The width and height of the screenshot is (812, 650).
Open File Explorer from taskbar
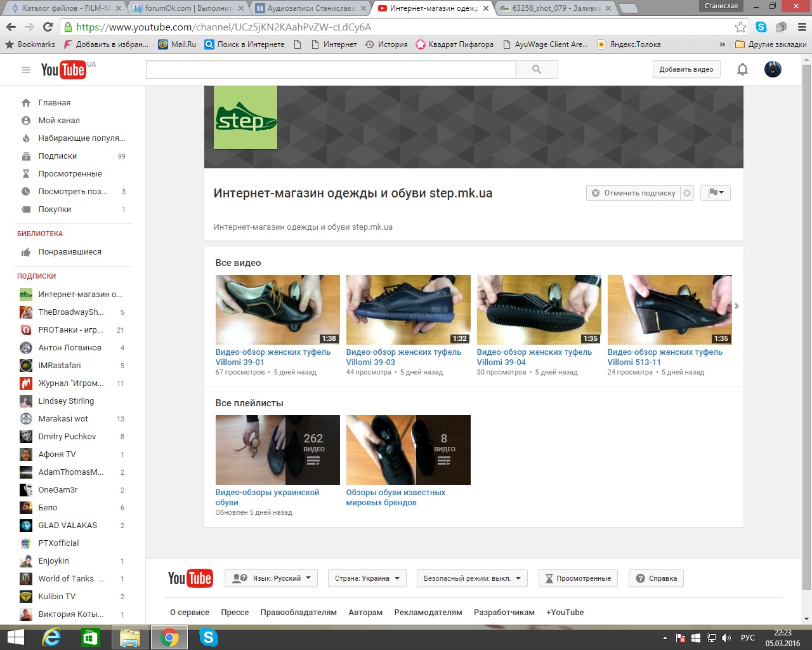click(x=130, y=637)
